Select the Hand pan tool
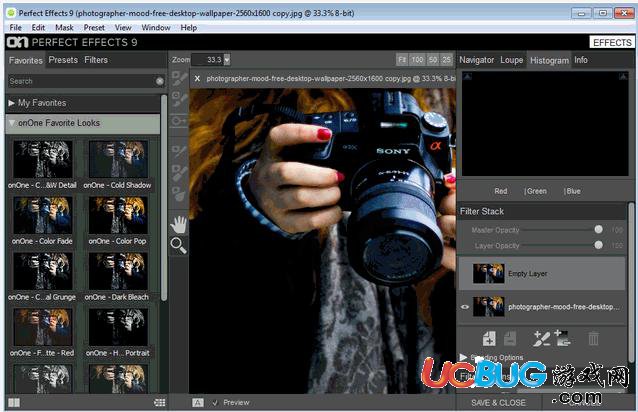The image size is (638, 412). point(178,225)
